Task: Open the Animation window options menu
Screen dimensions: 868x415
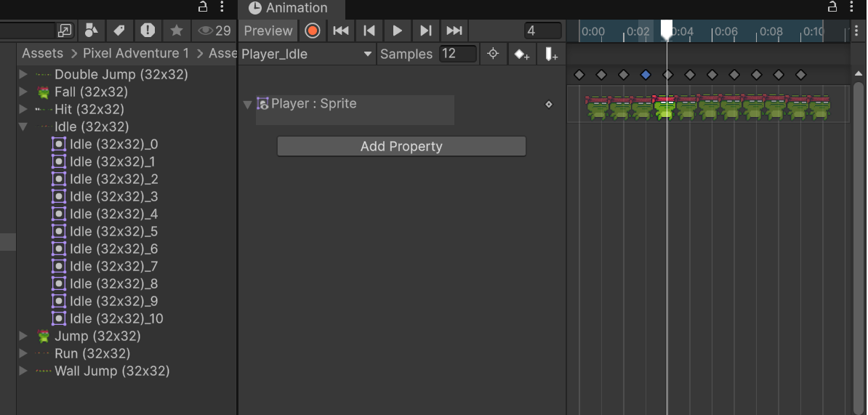Action: 852,7
